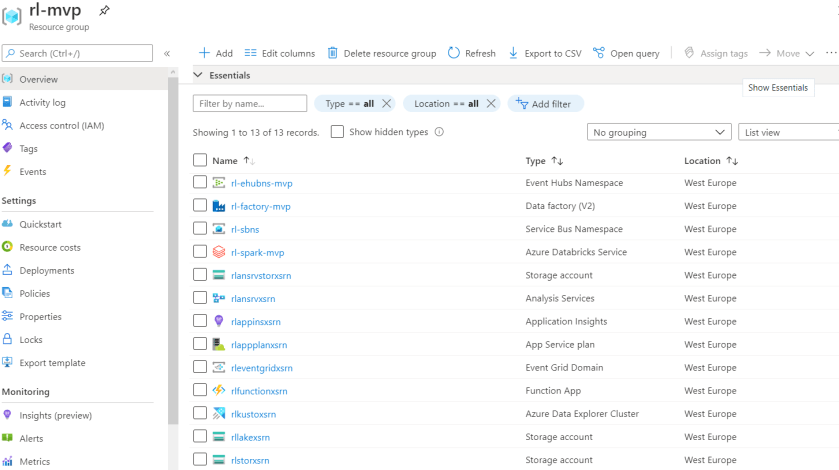Click the Function App icon for rlfunctionxsrn

point(219,391)
